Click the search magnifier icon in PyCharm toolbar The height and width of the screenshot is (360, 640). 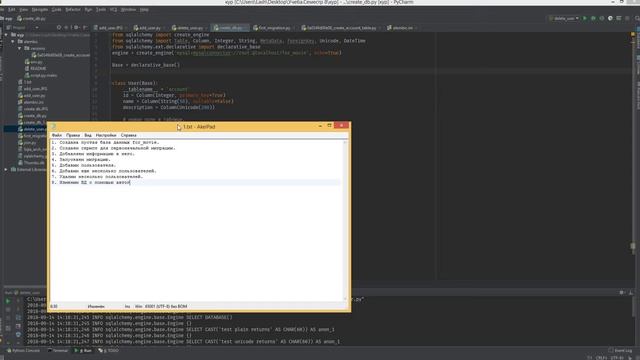pyautogui.click(x=636, y=18)
